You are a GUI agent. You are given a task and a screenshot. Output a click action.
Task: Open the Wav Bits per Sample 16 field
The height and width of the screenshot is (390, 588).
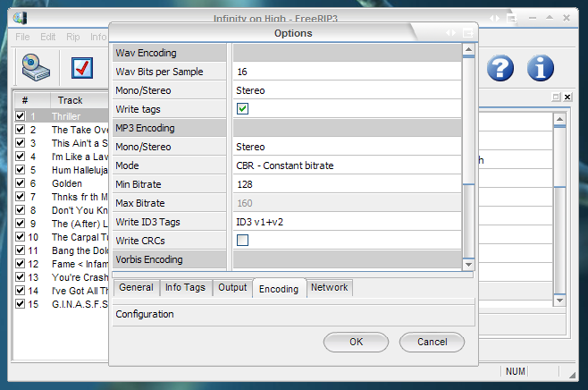point(348,72)
